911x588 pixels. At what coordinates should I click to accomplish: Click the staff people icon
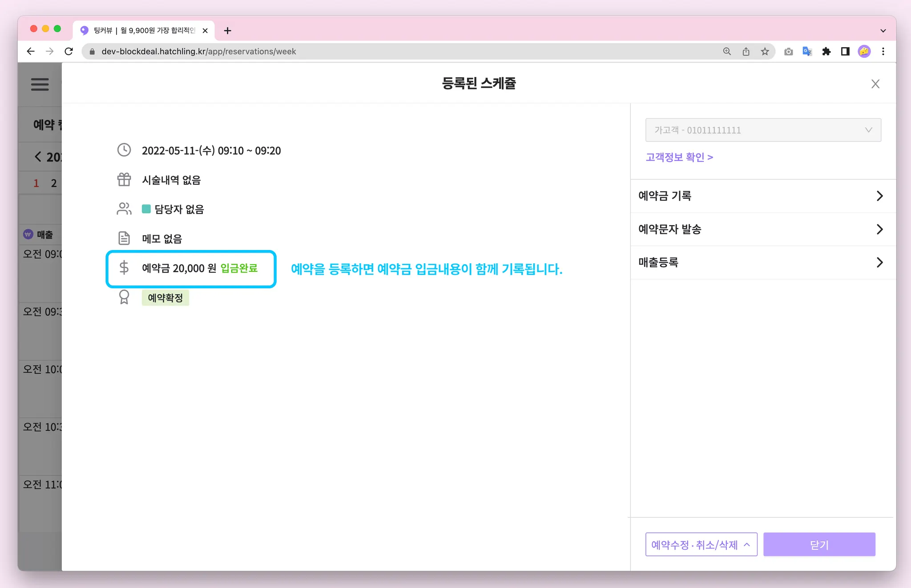124,209
